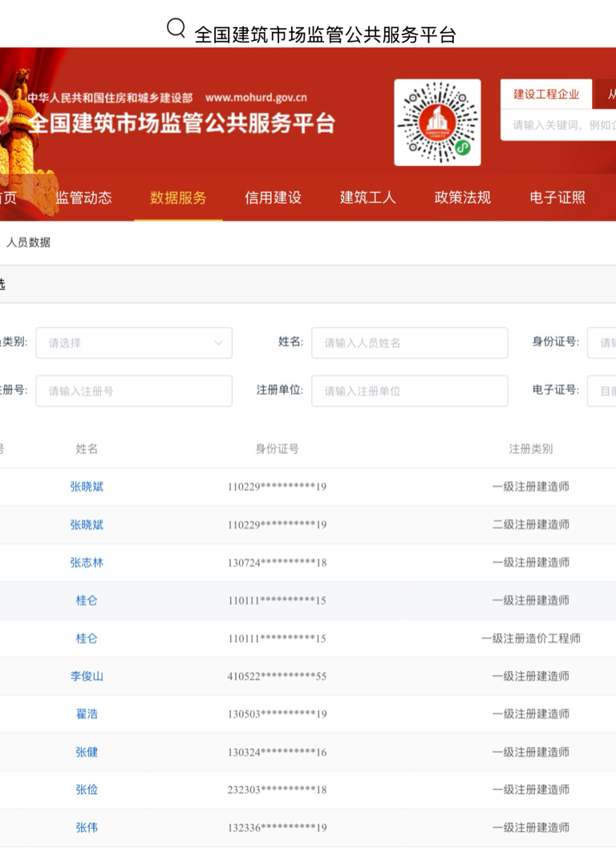Open the 监管动态 menu
616x863 pixels.
(83, 197)
